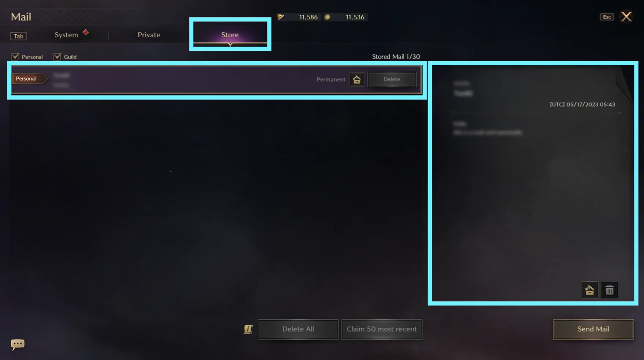Click Claim 50 most recent
Image resolution: width=644 pixels, height=360 pixels.
pyautogui.click(x=382, y=329)
